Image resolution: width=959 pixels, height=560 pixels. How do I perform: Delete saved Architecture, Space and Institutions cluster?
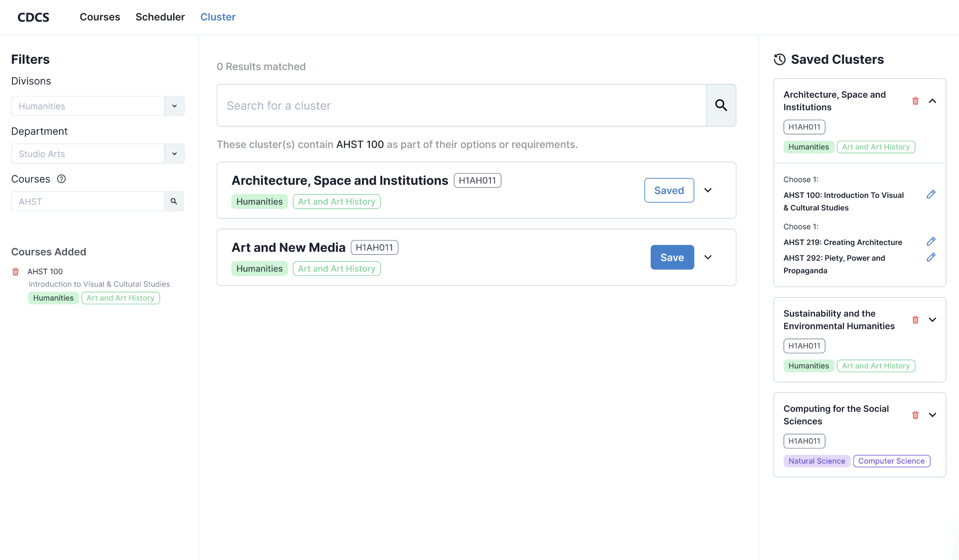click(x=915, y=101)
